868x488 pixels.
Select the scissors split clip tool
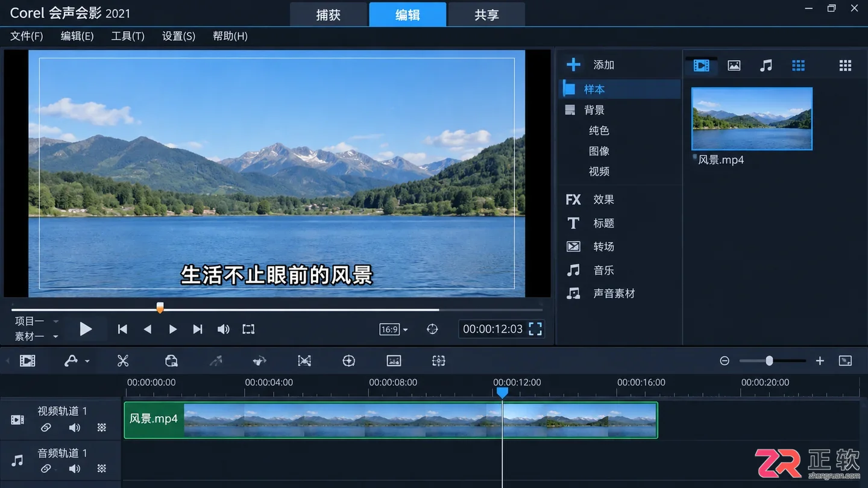coord(123,361)
